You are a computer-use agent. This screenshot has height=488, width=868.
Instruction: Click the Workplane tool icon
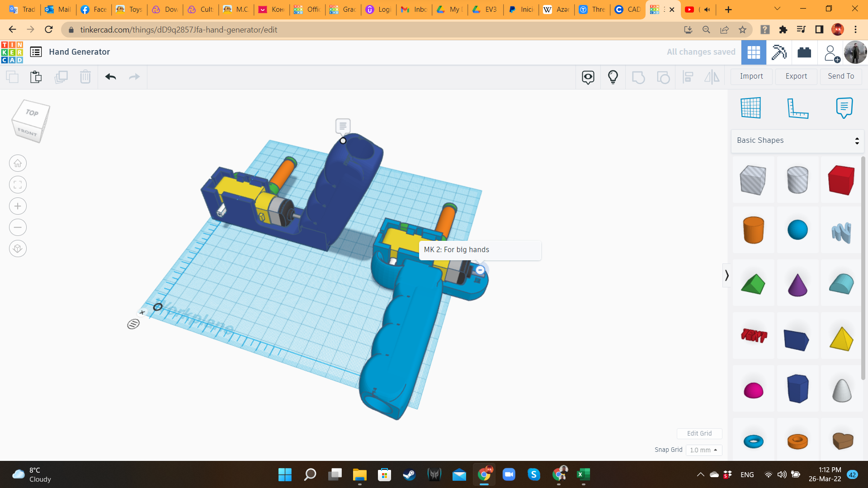tap(751, 108)
